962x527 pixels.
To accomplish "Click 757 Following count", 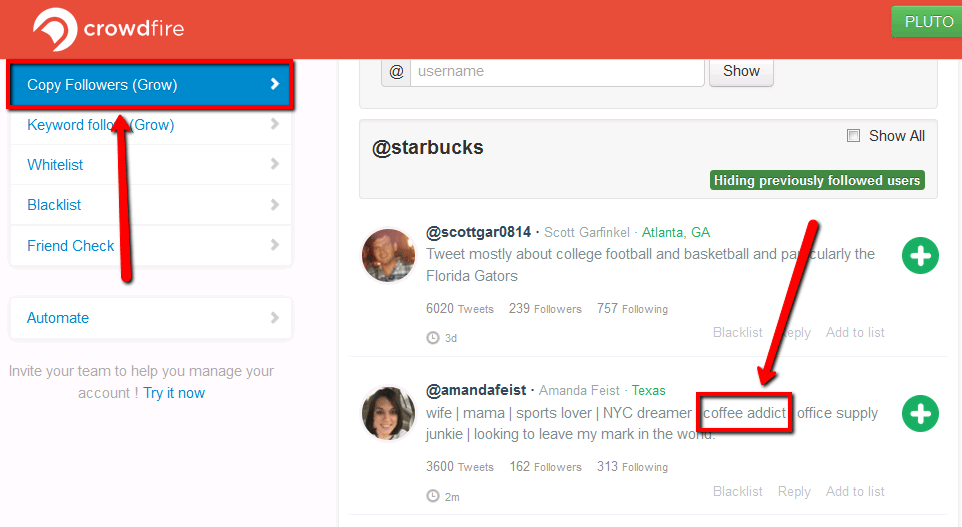I will tap(633, 309).
